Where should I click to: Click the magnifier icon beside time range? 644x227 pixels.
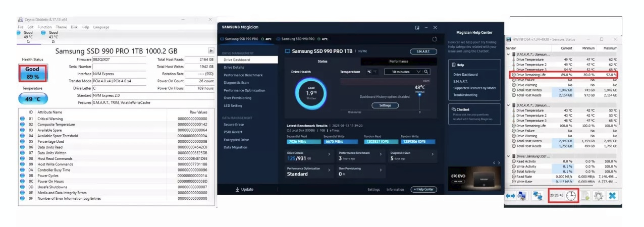pos(426,72)
